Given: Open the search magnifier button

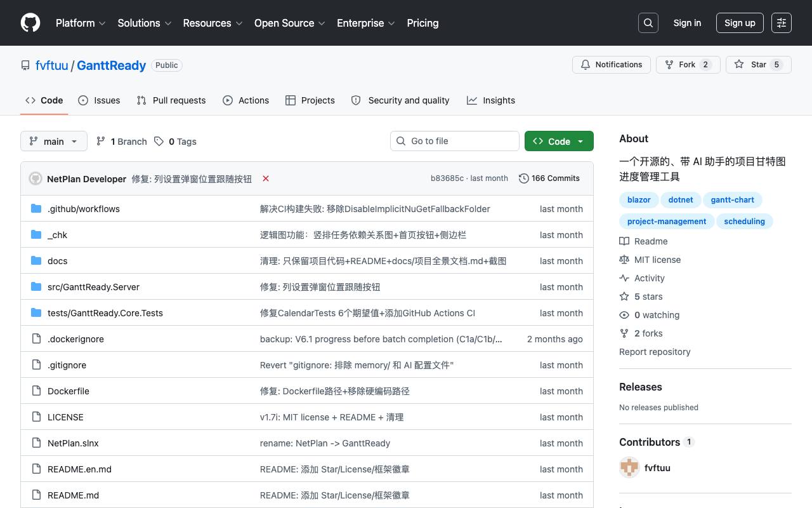Looking at the screenshot, I should coord(648,23).
